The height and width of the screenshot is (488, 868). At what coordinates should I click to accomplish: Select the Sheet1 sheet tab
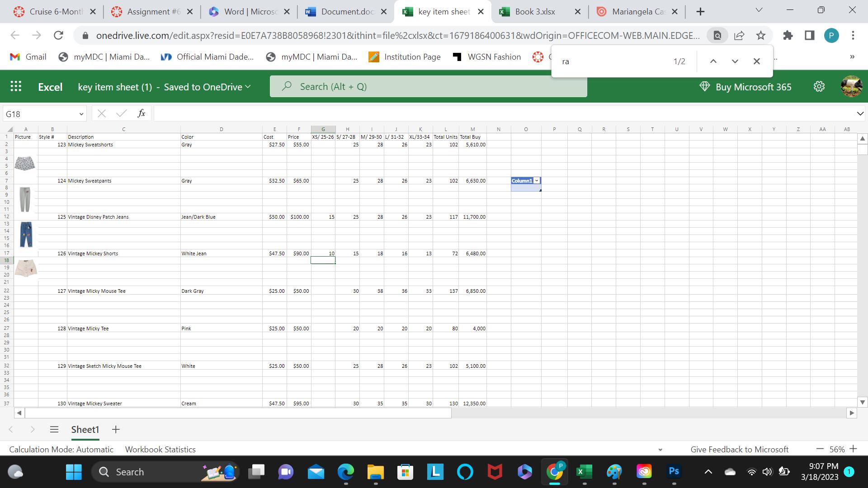coord(85,429)
